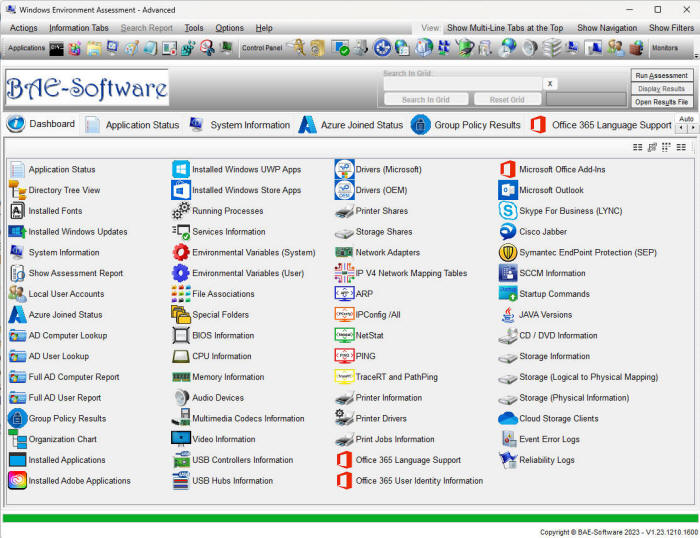Click into the Search In Grid field
This screenshot has height=538, width=700.
point(462,83)
